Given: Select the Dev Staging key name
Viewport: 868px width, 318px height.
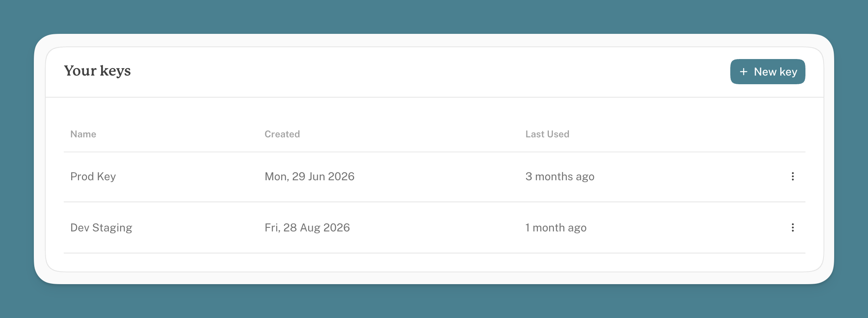Looking at the screenshot, I should 101,227.
